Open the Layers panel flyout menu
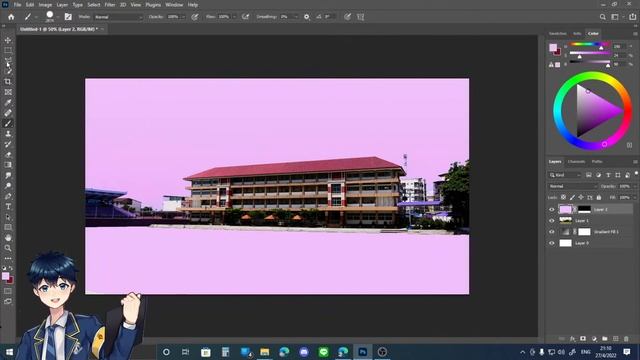The height and width of the screenshot is (360, 640). pos(635,162)
